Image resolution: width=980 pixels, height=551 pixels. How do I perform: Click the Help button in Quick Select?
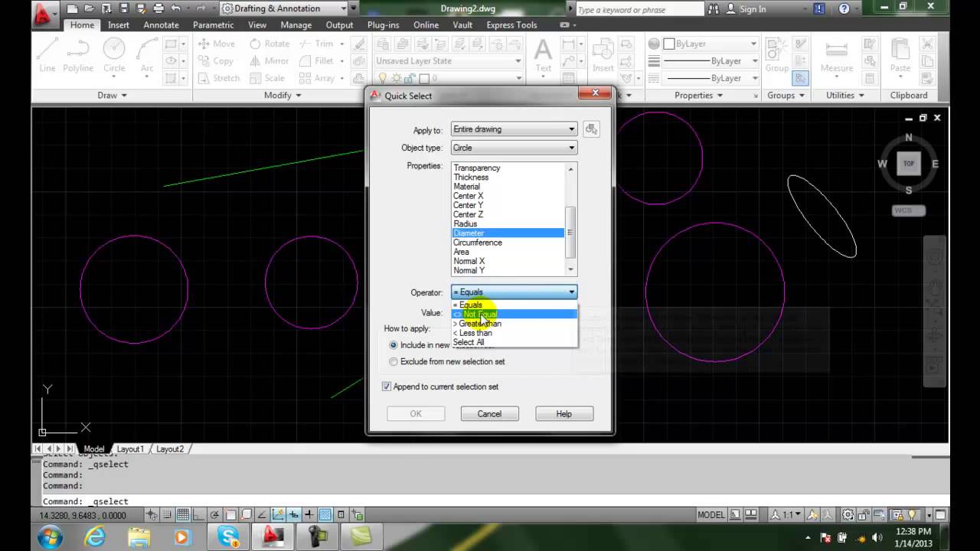[x=563, y=414]
